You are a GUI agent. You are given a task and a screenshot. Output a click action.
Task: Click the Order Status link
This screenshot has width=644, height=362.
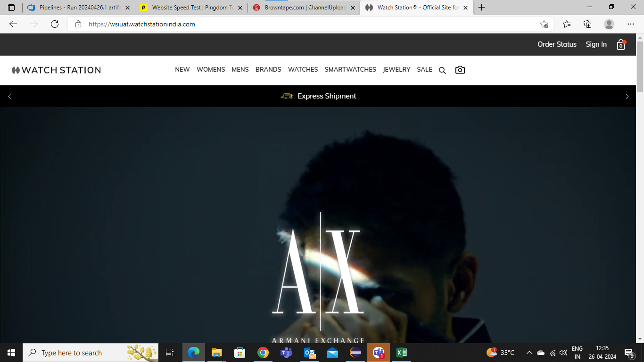pos(557,44)
